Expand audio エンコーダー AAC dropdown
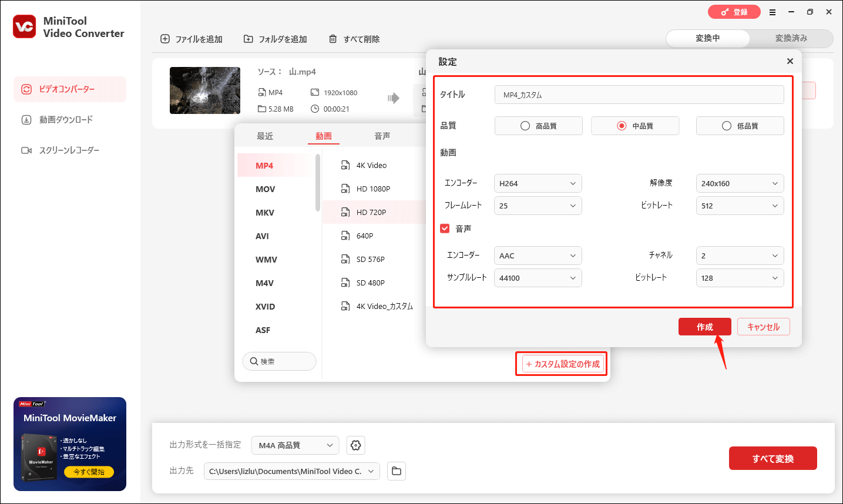This screenshot has width=843, height=504. click(538, 256)
